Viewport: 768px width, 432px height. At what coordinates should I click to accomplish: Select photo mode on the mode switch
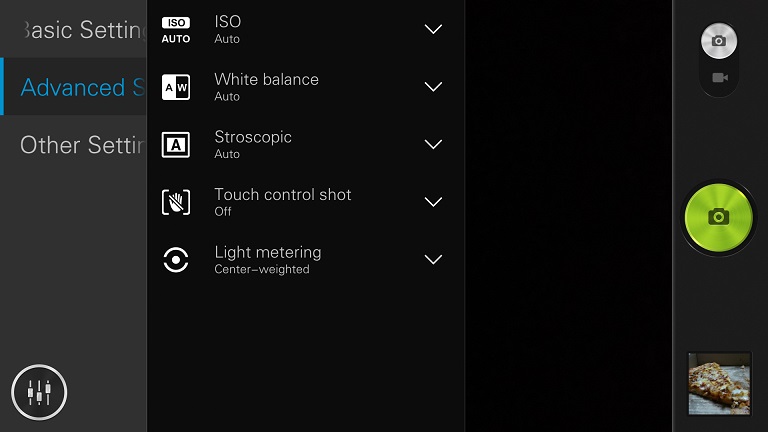pos(719,41)
